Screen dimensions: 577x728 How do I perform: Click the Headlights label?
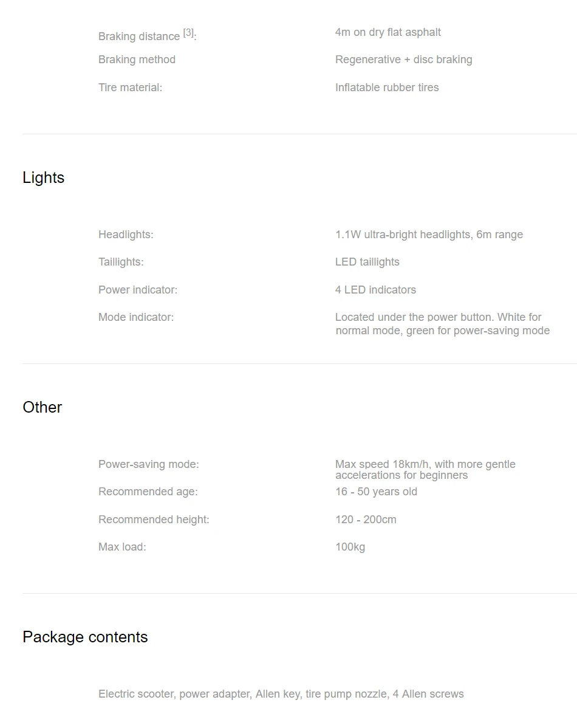(x=126, y=235)
